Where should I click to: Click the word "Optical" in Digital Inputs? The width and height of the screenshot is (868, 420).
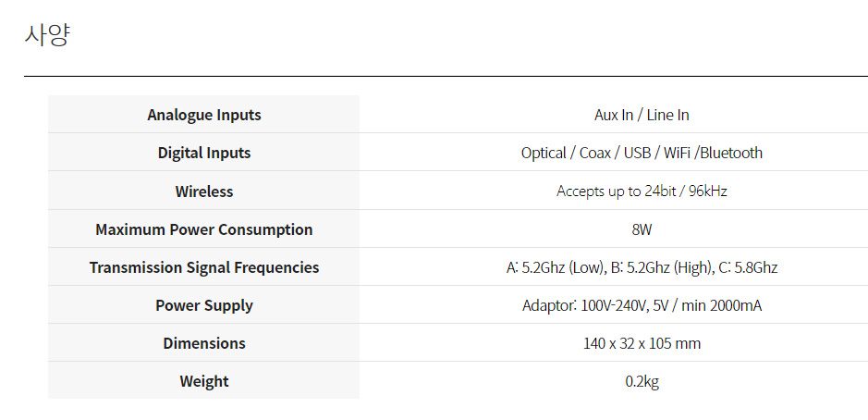click(x=544, y=153)
